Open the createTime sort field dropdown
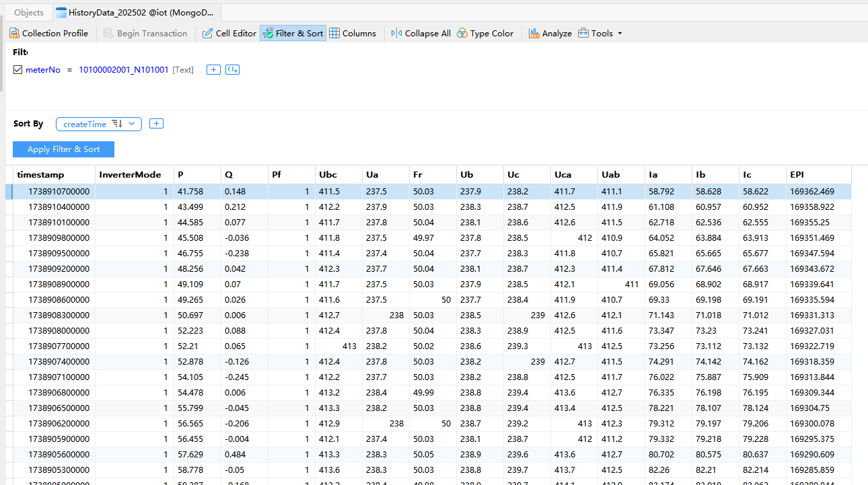This screenshot has width=868, height=485. (x=131, y=124)
